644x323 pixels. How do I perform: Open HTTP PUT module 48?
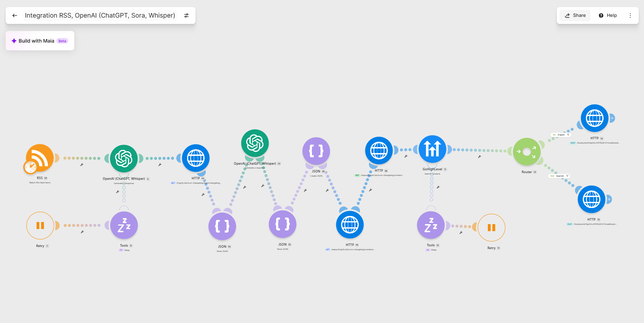[x=379, y=151]
